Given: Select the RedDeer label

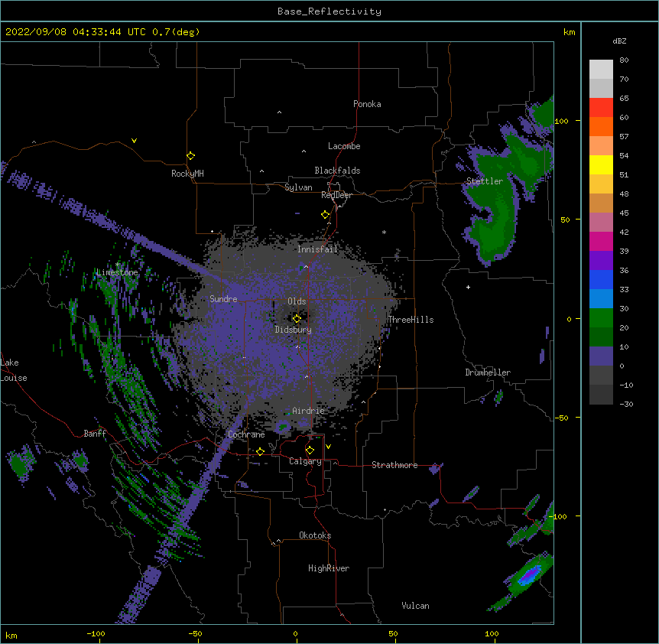Looking at the screenshot, I should (336, 195).
